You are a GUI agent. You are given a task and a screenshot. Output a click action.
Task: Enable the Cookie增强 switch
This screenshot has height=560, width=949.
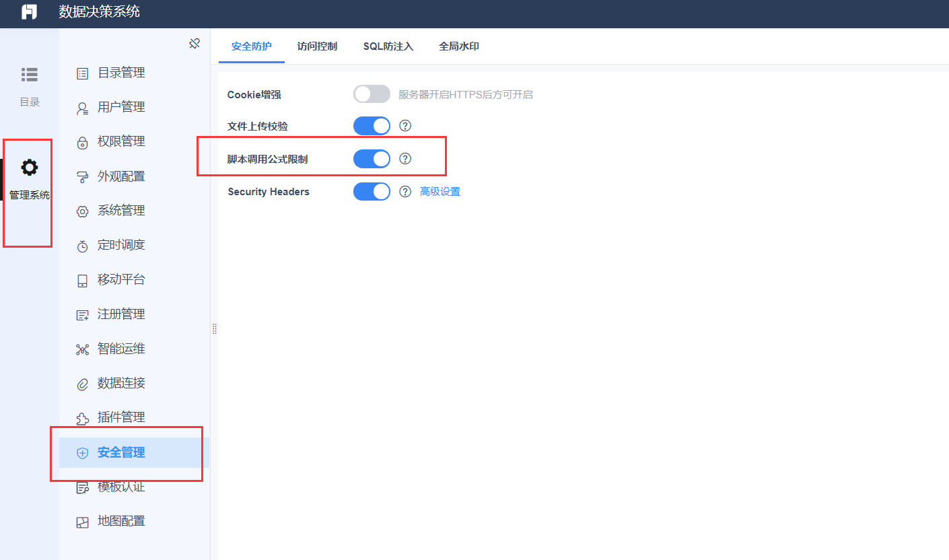point(372,94)
